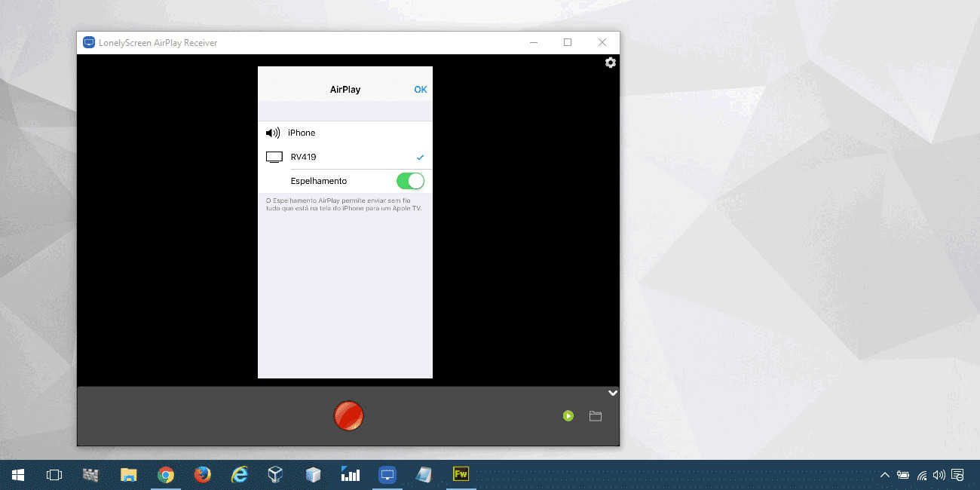Image resolution: width=980 pixels, height=490 pixels.
Task: Open the Action Center notifications
Action: tap(957, 475)
